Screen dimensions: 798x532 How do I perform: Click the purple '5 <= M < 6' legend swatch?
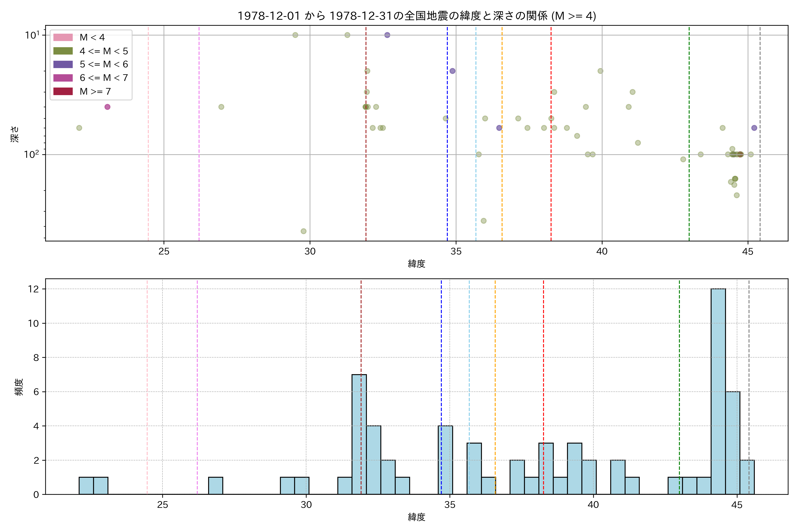pyautogui.click(x=63, y=65)
